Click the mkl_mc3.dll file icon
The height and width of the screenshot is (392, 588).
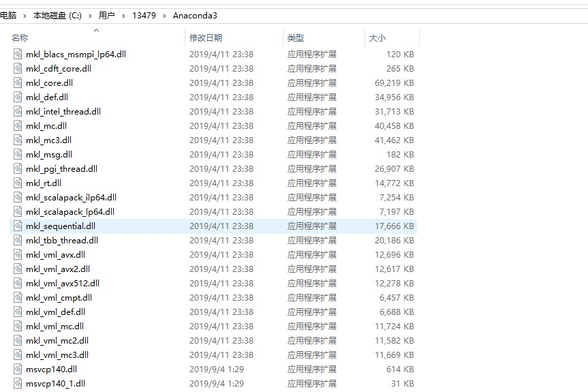(x=18, y=140)
